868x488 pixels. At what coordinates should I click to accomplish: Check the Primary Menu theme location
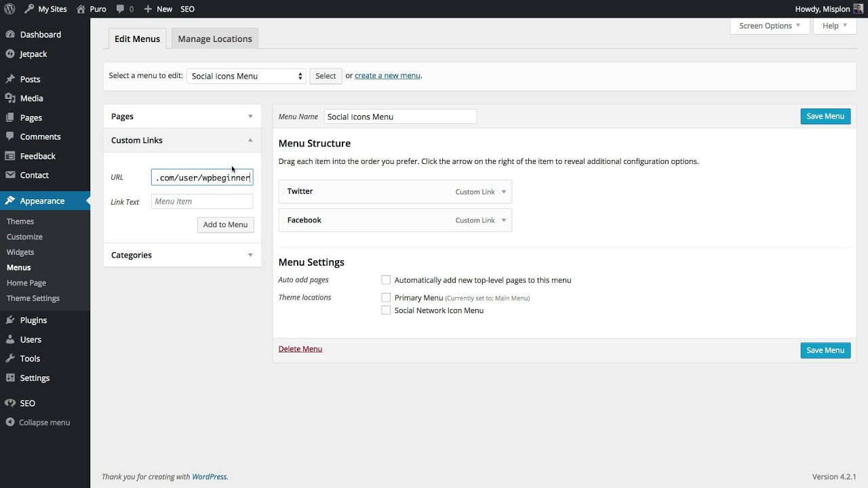pyautogui.click(x=386, y=298)
